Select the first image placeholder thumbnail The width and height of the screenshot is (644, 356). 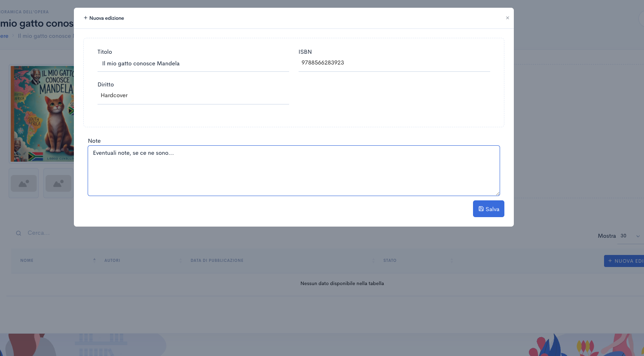[24, 184]
